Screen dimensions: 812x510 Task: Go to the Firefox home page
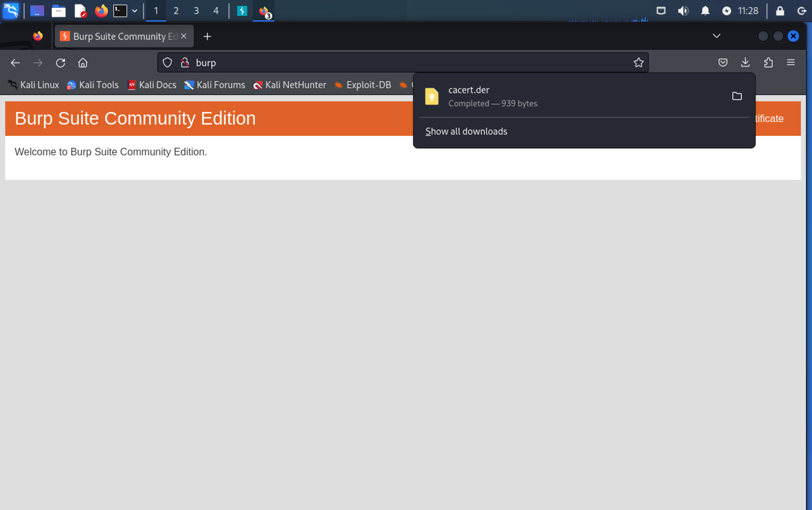(x=83, y=63)
